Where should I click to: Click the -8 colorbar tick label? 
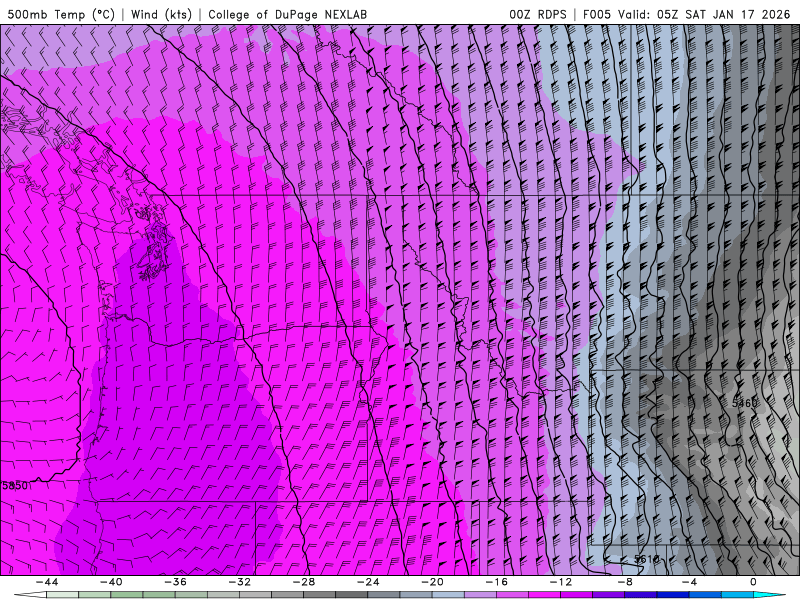click(625, 582)
